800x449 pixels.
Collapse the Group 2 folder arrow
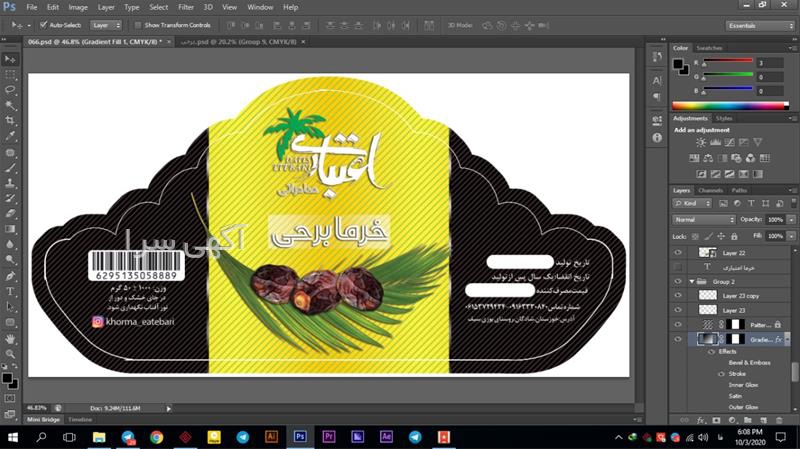pos(691,282)
